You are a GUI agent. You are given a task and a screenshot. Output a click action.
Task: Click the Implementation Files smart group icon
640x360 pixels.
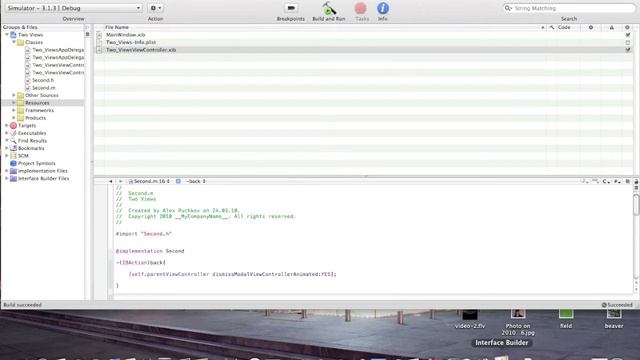pyautogui.click(x=13, y=171)
